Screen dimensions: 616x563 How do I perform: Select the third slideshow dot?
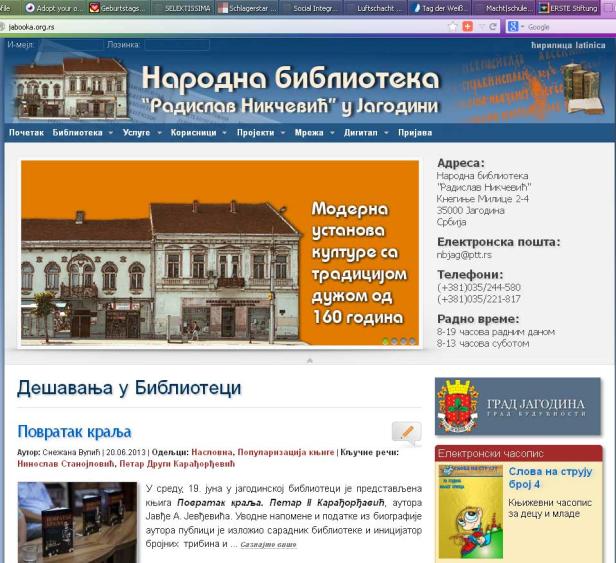[x=403, y=341]
